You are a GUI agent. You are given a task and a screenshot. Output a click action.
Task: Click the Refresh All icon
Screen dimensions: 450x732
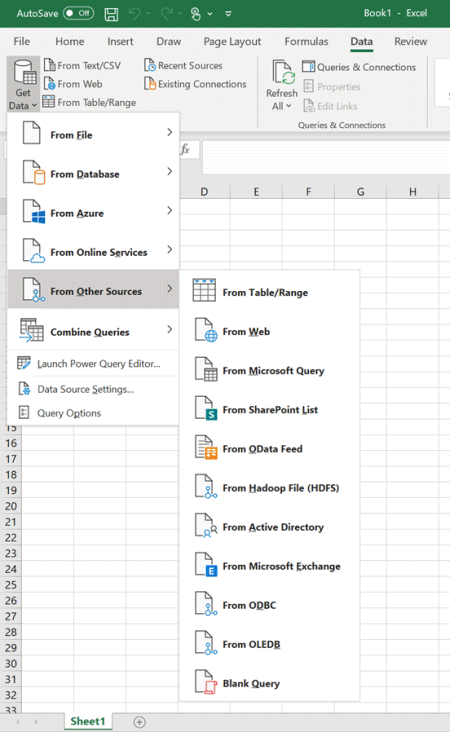tap(283, 72)
